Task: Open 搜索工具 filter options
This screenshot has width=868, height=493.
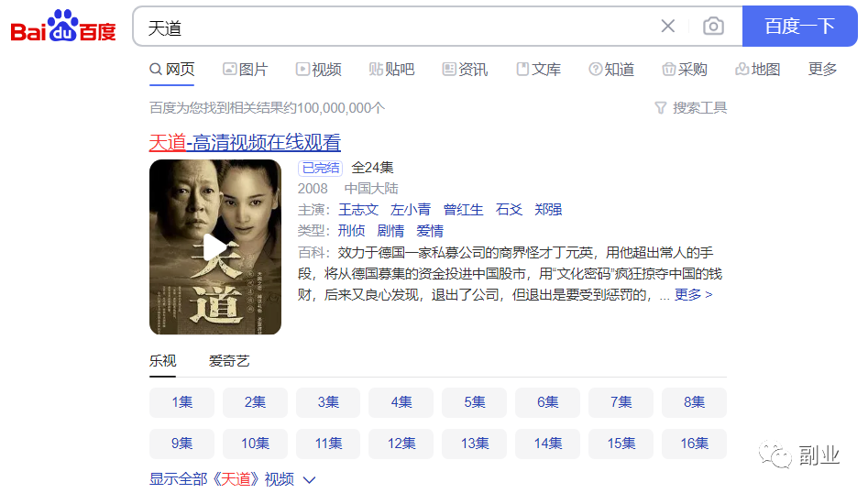Action: pyautogui.click(x=691, y=108)
